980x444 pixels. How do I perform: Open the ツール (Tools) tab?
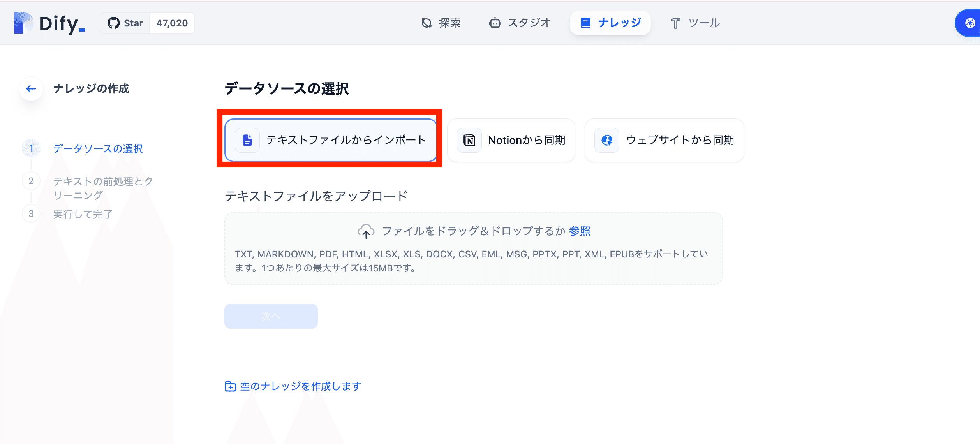(695, 23)
